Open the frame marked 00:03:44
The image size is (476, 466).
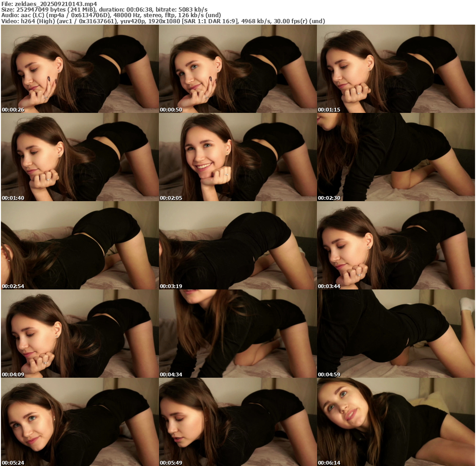tap(396, 245)
